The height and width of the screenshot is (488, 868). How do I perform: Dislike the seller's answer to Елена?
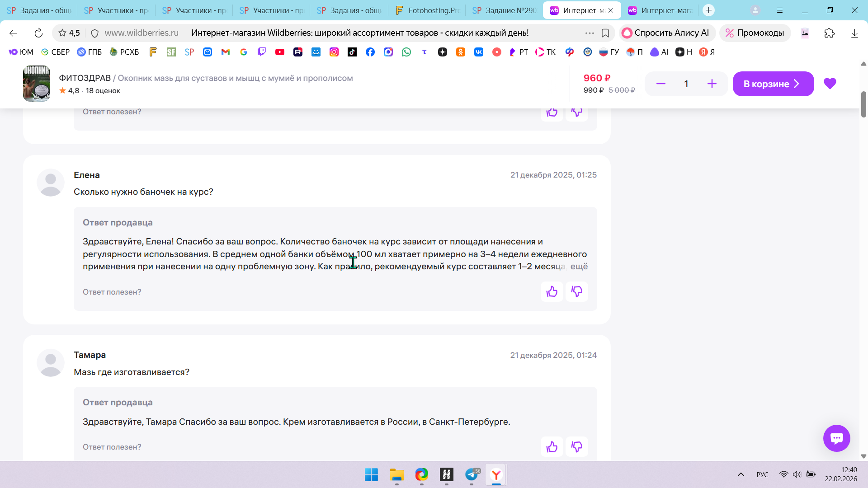pyautogui.click(x=576, y=292)
